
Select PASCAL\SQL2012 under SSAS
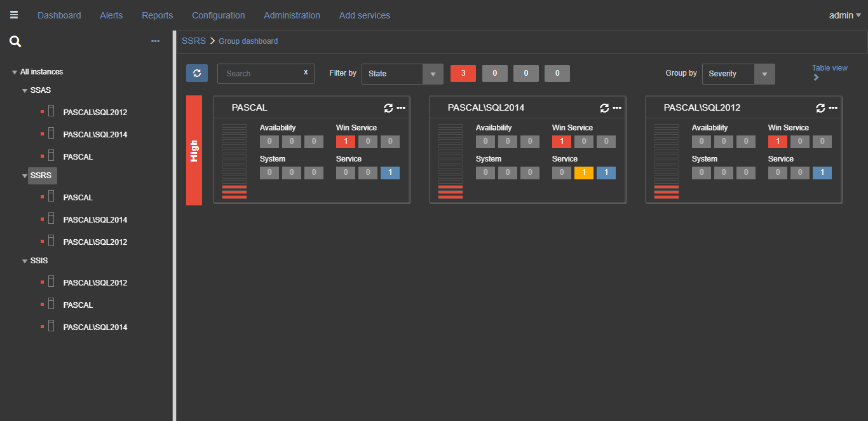[x=95, y=113]
